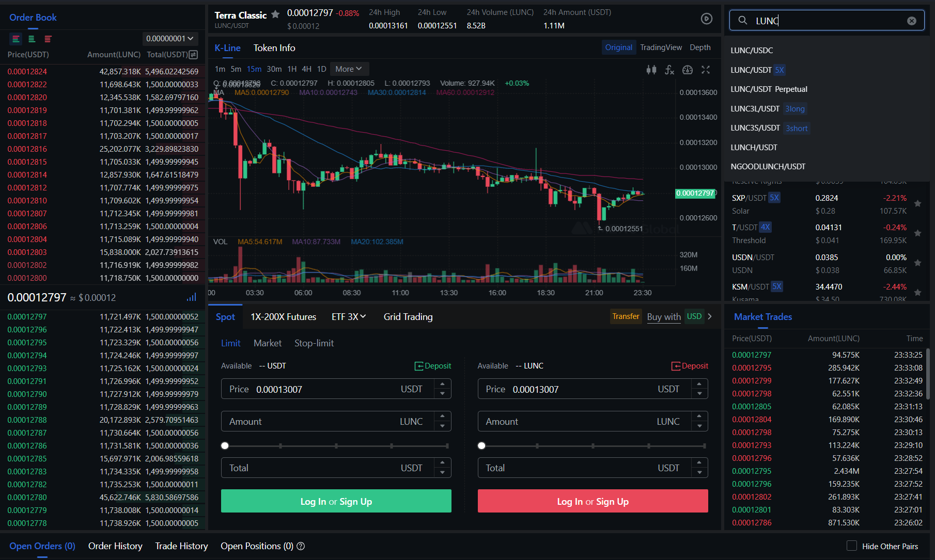This screenshot has height=560, width=935.
Task: Change the candlestick chart type icon
Action: pyautogui.click(x=651, y=69)
